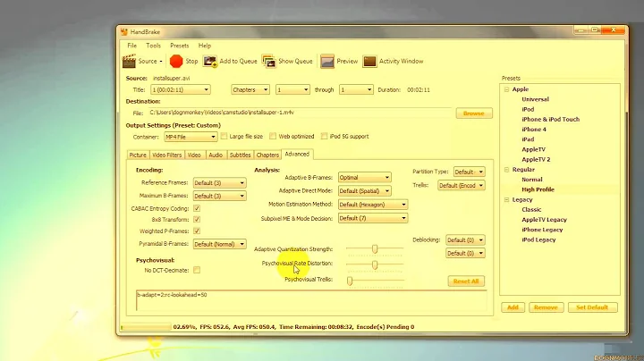Open the Presets menu

tap(180, 46)
